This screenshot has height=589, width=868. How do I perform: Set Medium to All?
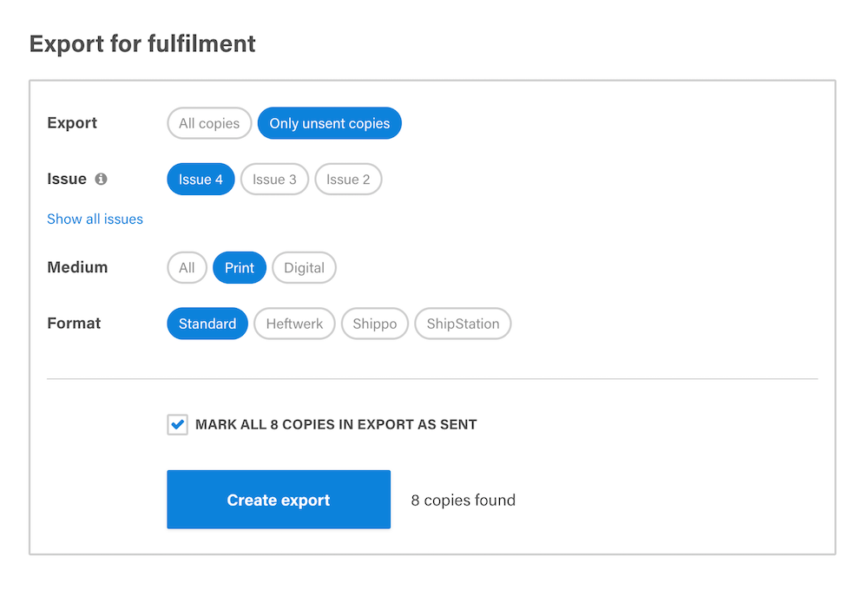coord(187,268)
